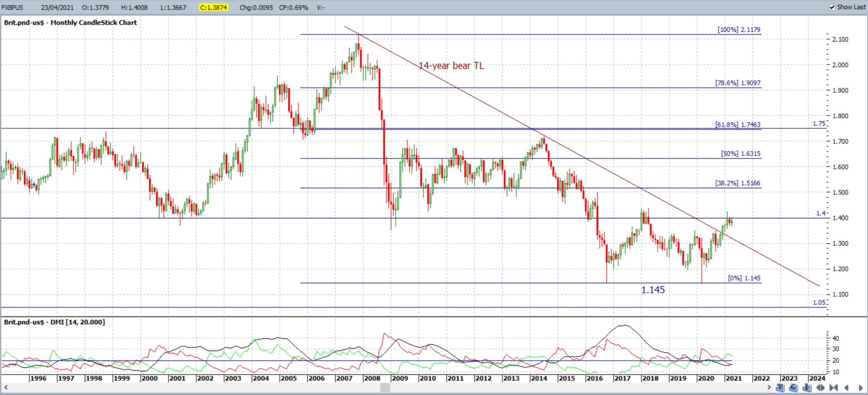Viewport: 868px width, 395px height.
Task: Click the [61.8%] 1.7463 Fibonacci label
Action: click(x=738, y=125)
